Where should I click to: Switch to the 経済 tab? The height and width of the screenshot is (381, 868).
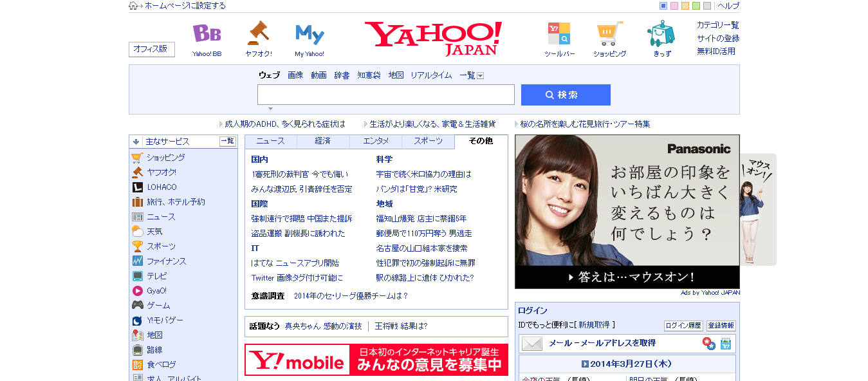[x=323, y=142]
